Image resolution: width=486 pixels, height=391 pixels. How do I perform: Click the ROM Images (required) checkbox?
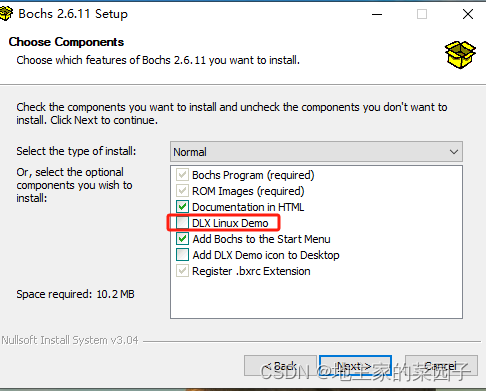pyautogui.click(x=182, y=191)
